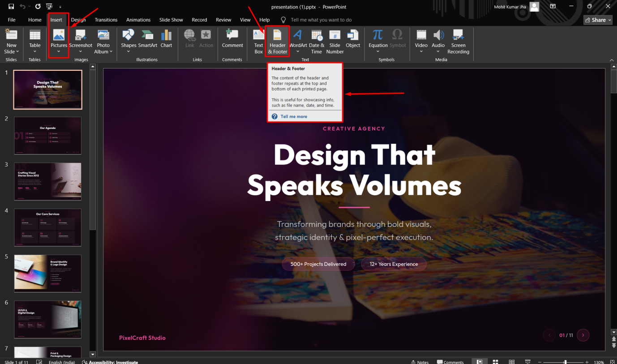617x364 pixels.
Task: Switch to Normal view icon in status bar
Action: 480,362
